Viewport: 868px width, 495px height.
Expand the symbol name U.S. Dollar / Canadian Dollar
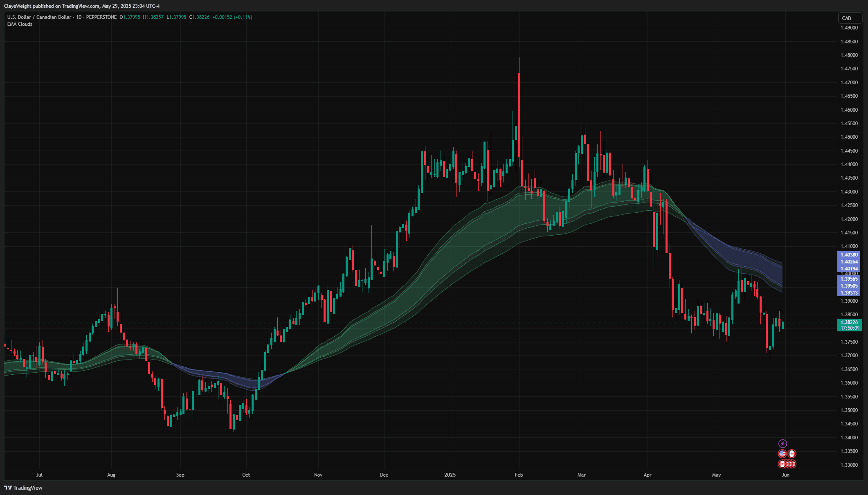[x=39, y=17]
